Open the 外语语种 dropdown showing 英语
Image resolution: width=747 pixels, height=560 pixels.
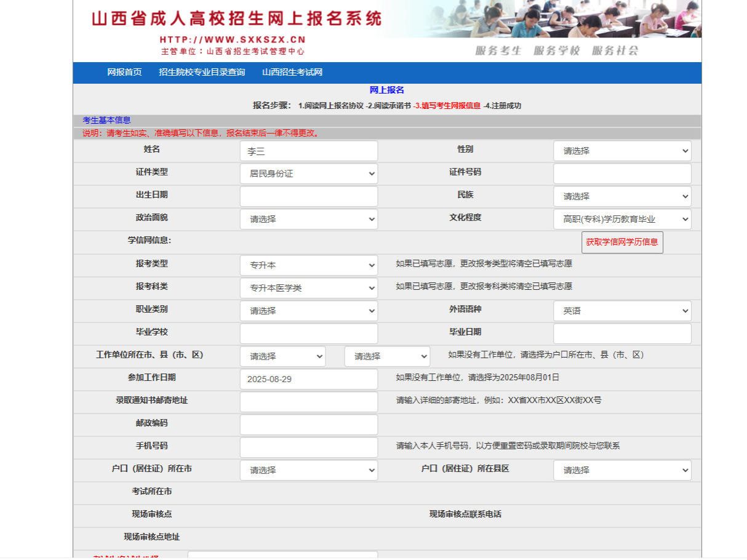621,311
